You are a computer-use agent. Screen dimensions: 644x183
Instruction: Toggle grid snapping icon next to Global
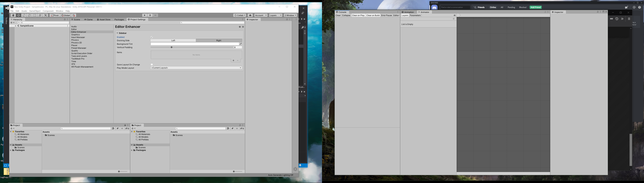(74, 15)
